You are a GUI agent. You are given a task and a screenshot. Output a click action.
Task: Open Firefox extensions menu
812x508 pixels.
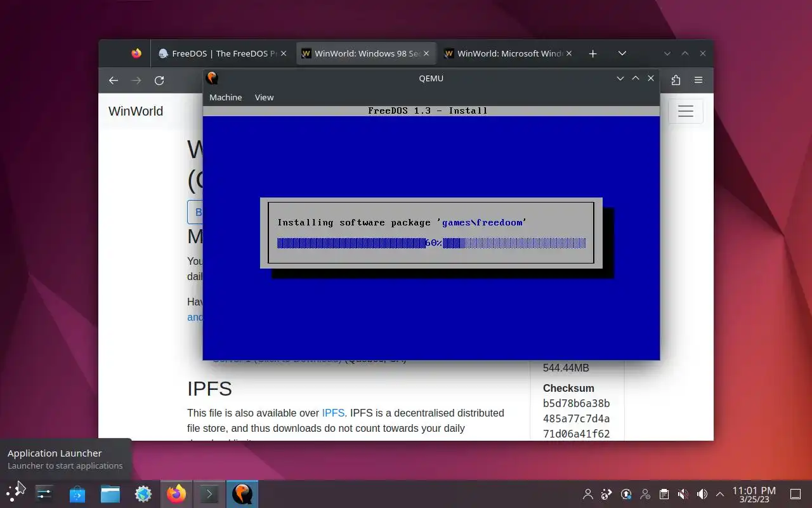[676, 80]
